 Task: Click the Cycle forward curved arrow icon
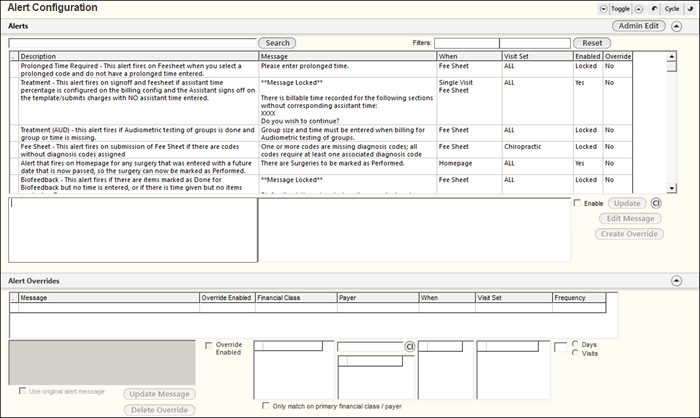690,9
